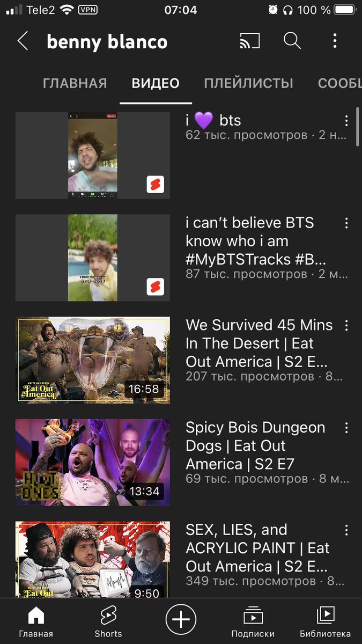This screenshot has height=644, width=362.
Task: Tap the Shorts badge on 'i 💜 bts' thumbnail
Action: [156, 185]
